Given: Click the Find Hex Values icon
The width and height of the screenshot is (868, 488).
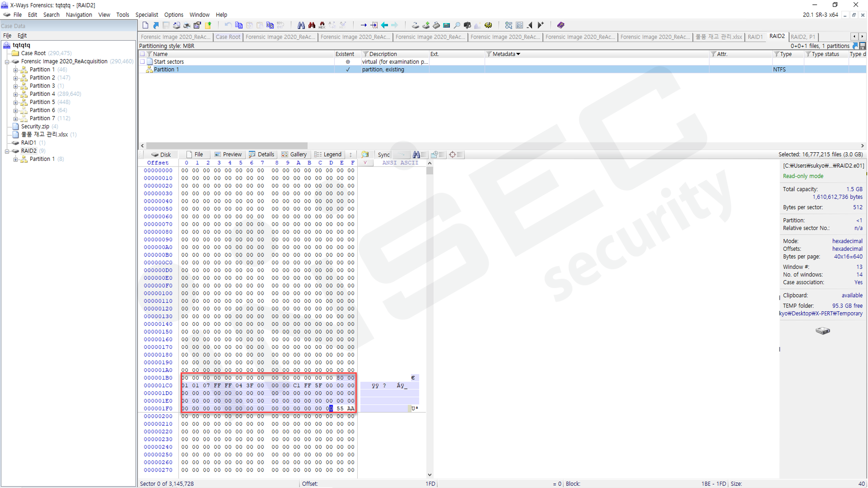Looking at the screenshot, I should pos(322,25).
